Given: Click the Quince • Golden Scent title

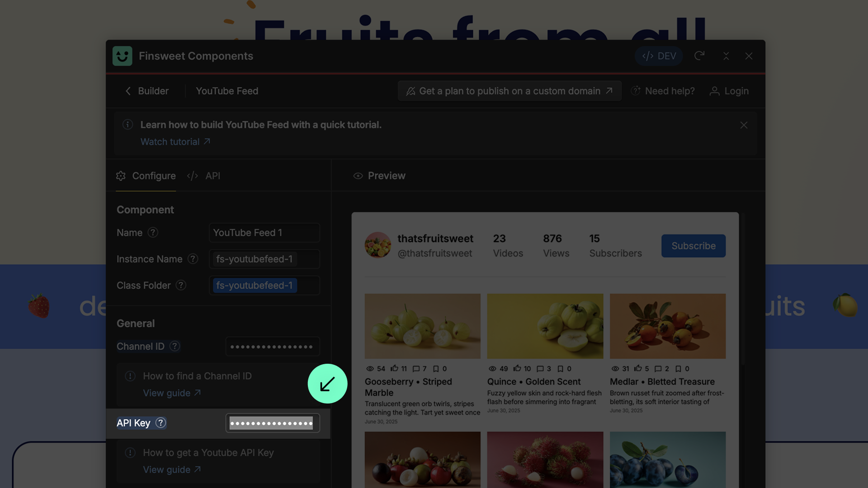Looking at the screenshot, I should 534,382.
